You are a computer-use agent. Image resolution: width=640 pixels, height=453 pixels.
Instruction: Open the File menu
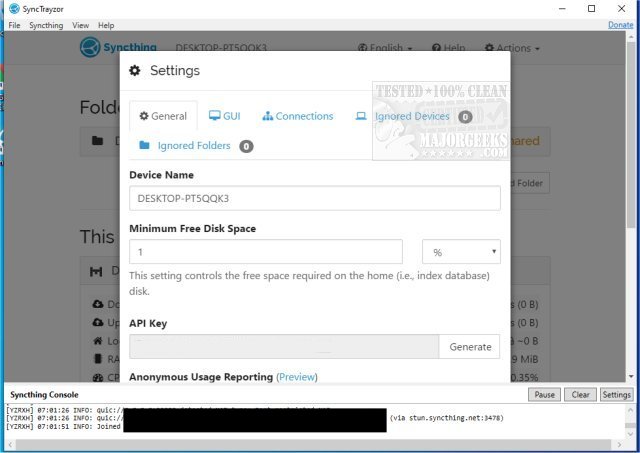pos(14,25)
